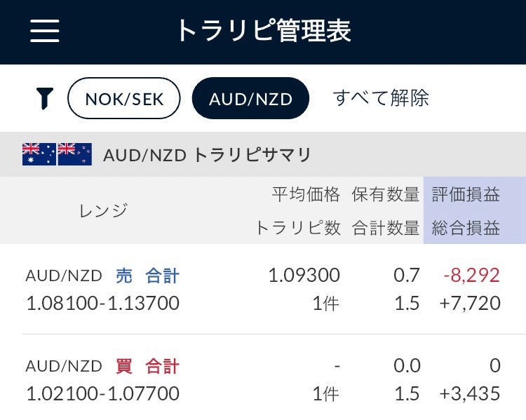Tap the トラリピ管理表 page title
Viewport: 526px width, 420px height.
click(x=262, y=31)
